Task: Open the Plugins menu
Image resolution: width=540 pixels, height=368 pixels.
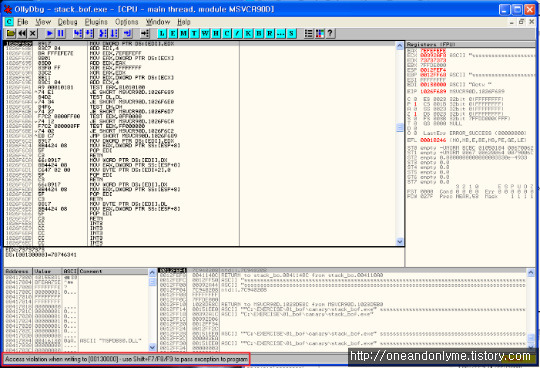Action: point(96,22)
